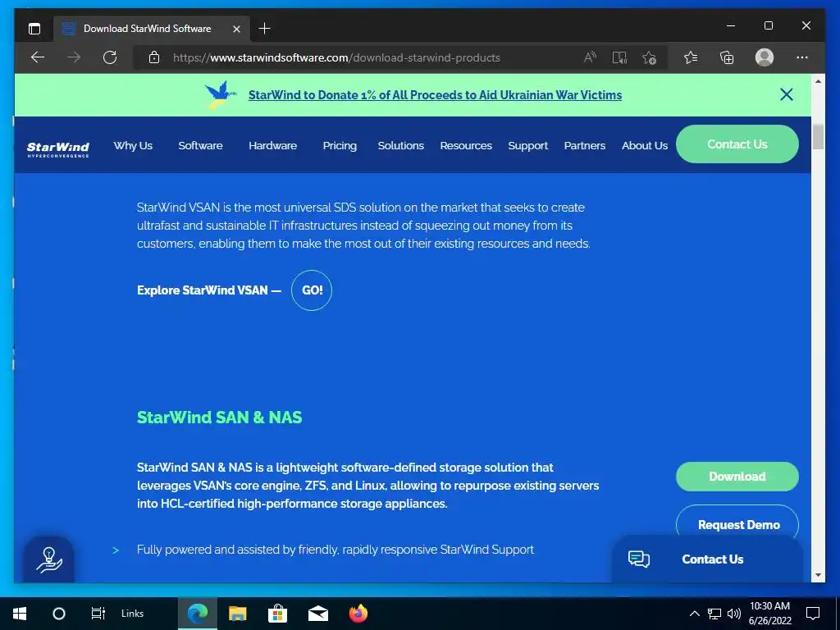Open the Windows Start menu
The width and height of the screenshot is (840, 630).
[20, 614]
